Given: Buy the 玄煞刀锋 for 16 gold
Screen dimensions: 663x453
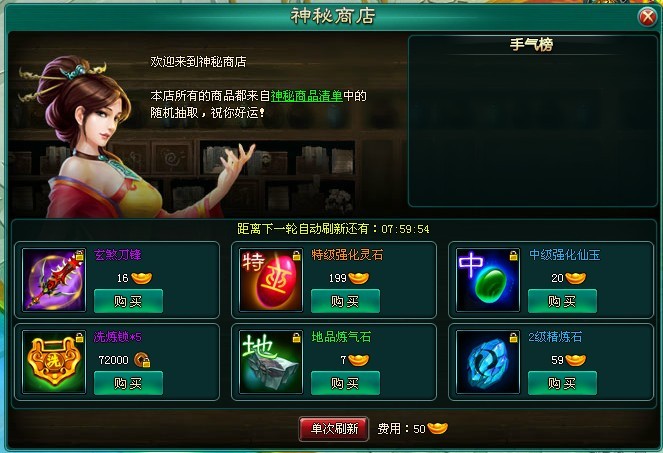Looking at the screenshot, I should coord(128,301).
